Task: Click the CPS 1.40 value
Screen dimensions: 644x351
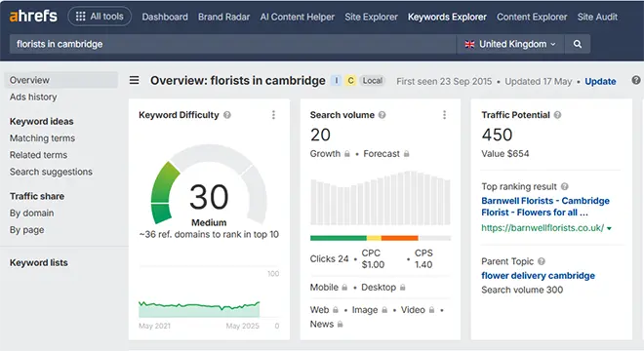Action: click(x=423, y=259)
